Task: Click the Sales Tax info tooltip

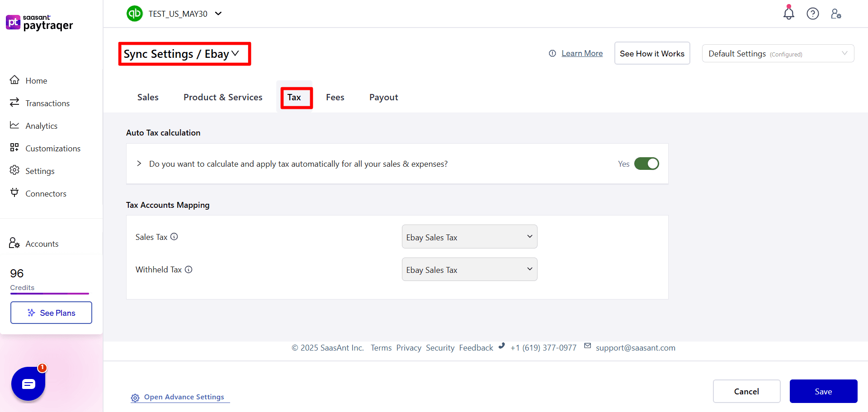Action: (x=174, y=236)
